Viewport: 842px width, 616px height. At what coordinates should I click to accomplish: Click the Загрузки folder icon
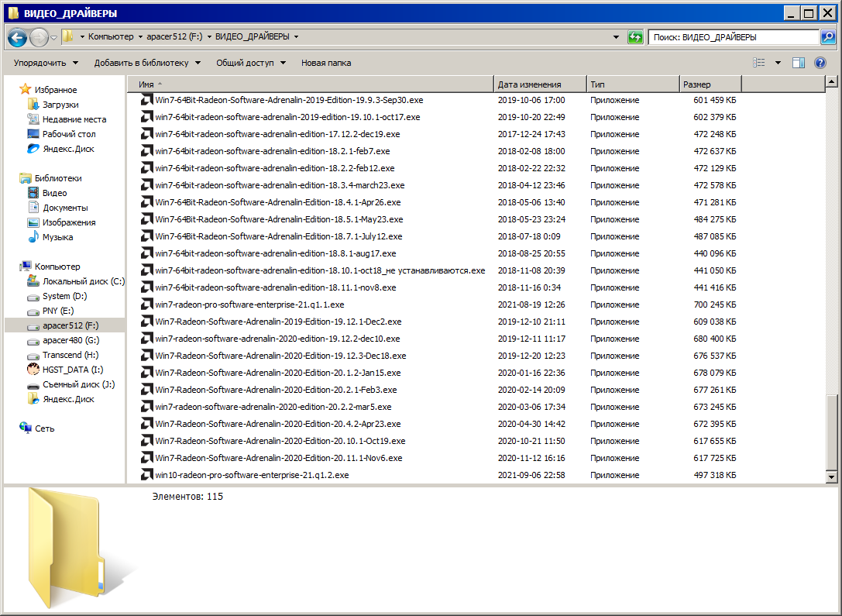coord(33,104)
